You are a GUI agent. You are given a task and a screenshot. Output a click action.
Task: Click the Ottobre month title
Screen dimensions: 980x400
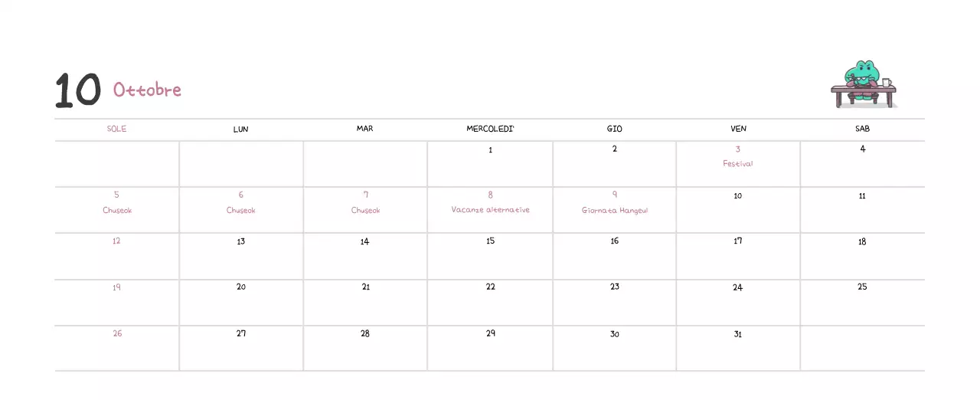[x=147, y=90]
